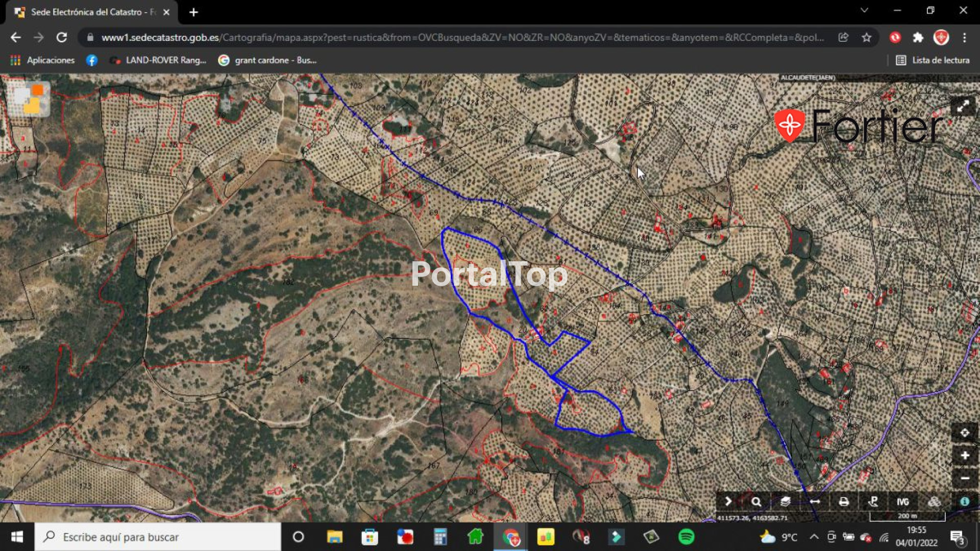Toggle fullscreen map with the expand arrows
Screen dimensions: 980x551
coord(963,106)
